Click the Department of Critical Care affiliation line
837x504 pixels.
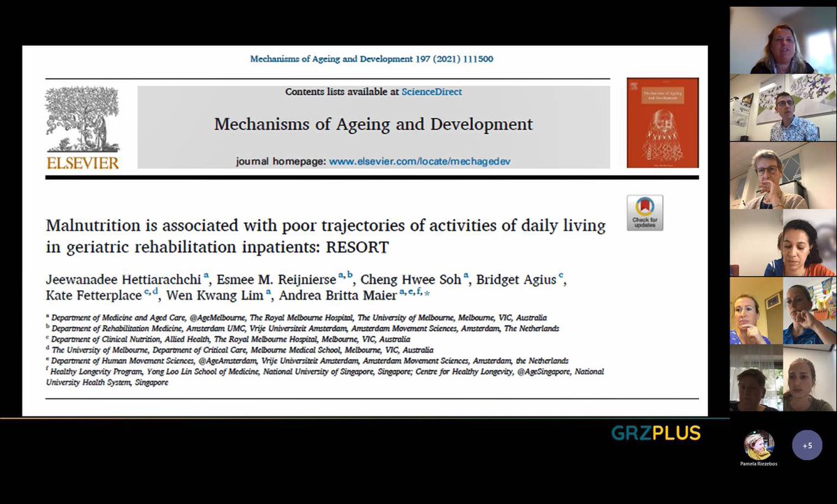tap(240, 350)
